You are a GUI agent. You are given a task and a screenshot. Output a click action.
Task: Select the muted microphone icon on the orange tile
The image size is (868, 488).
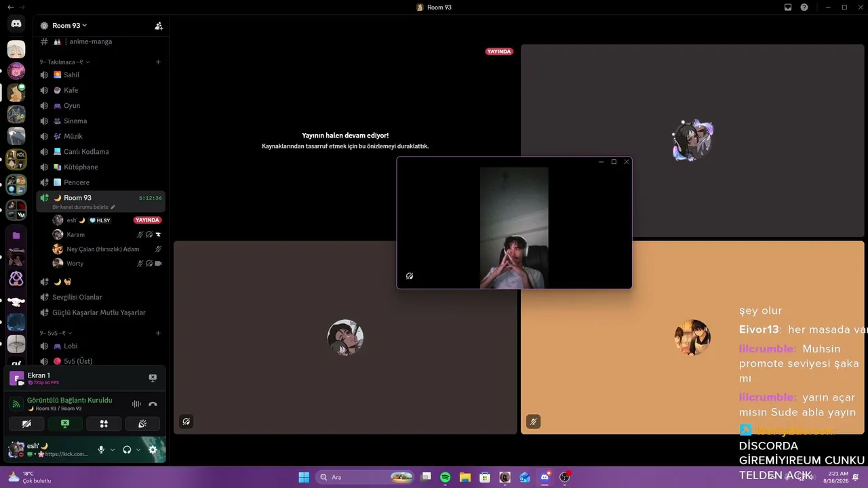click(533, 422)
